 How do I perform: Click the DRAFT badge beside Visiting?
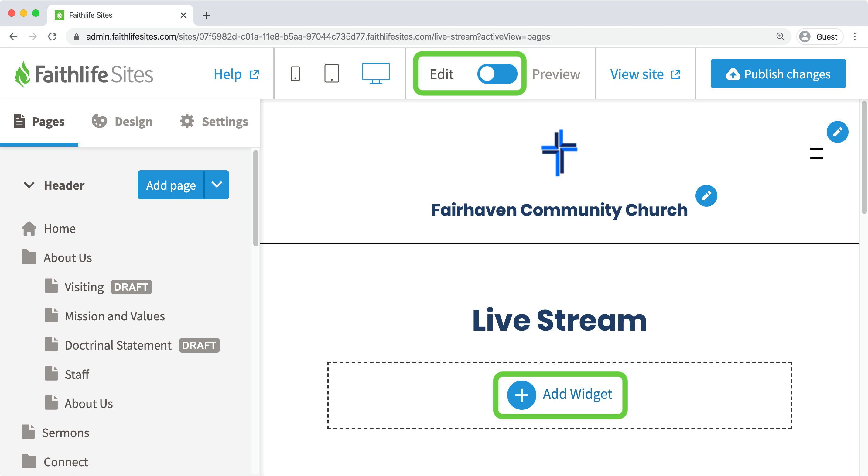coord(132,287)
